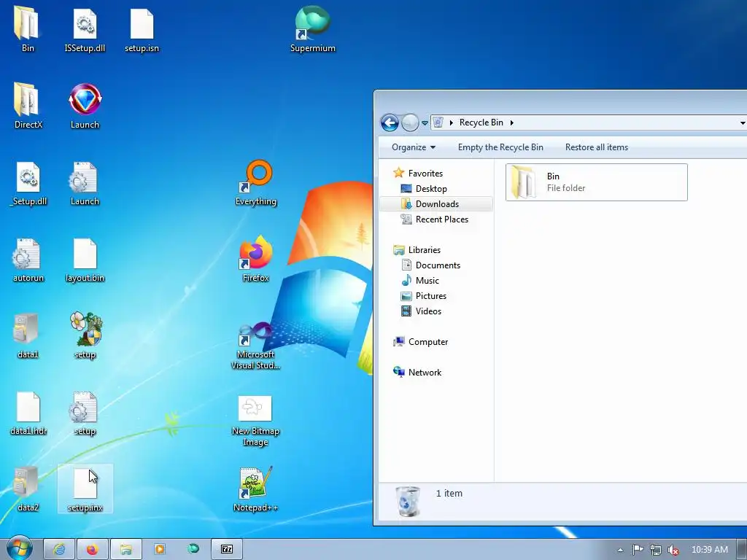The image size is (747, 560).
Task: Open the recent pages dropdown arrow
Action: pos(425,122)
